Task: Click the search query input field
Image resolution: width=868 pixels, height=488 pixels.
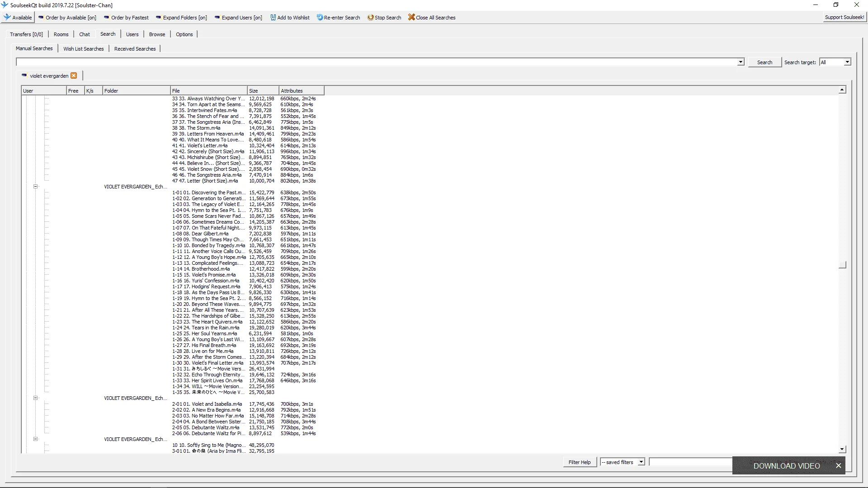Action: pyautogui.click(x=377, y=62)
